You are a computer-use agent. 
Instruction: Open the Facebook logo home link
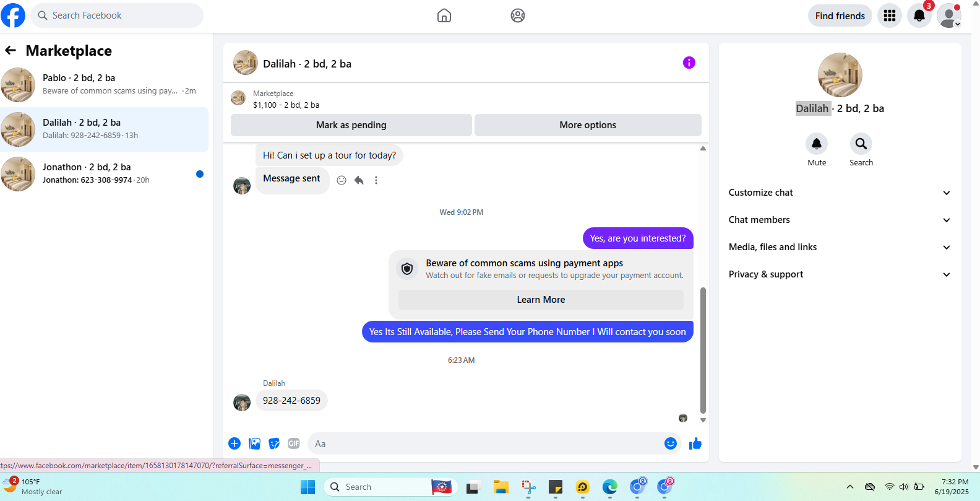tap(12, 15)
